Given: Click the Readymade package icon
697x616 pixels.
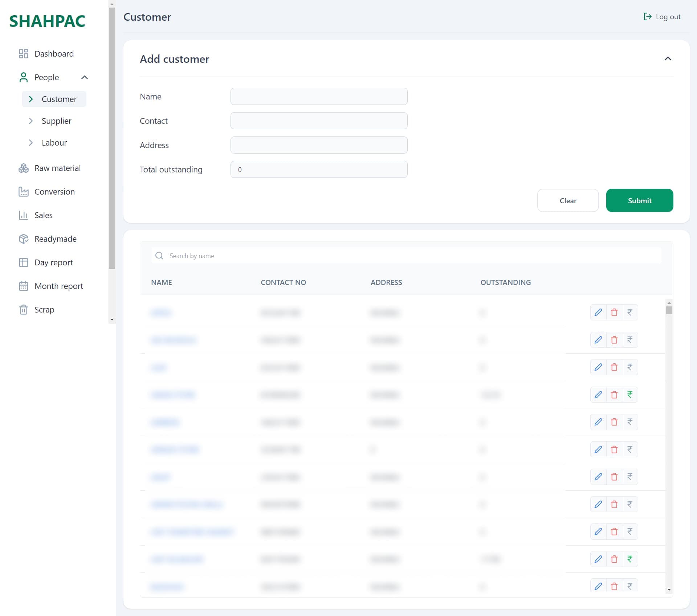Looking at the screenshot, I should click(x=24, y=239).
